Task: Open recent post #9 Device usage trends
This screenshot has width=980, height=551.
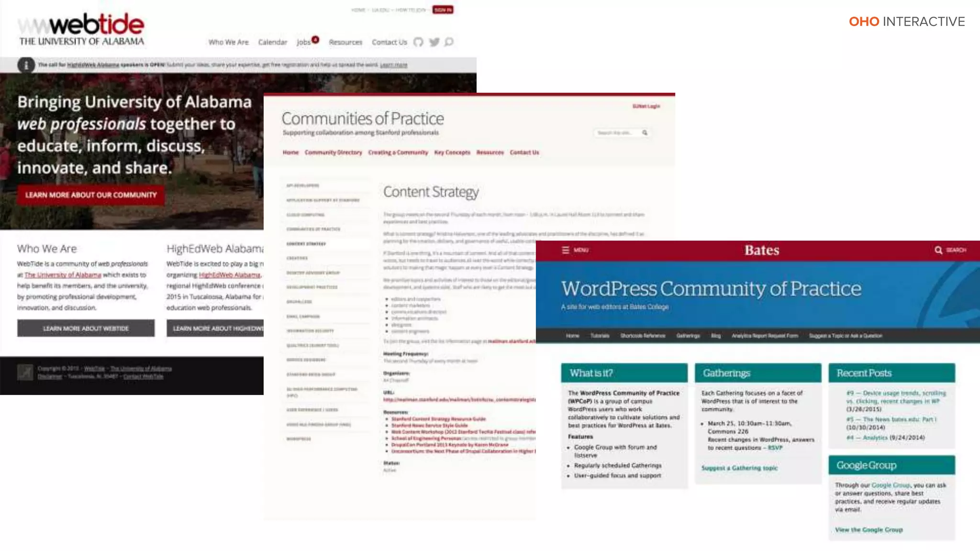Action: [896, 397]
